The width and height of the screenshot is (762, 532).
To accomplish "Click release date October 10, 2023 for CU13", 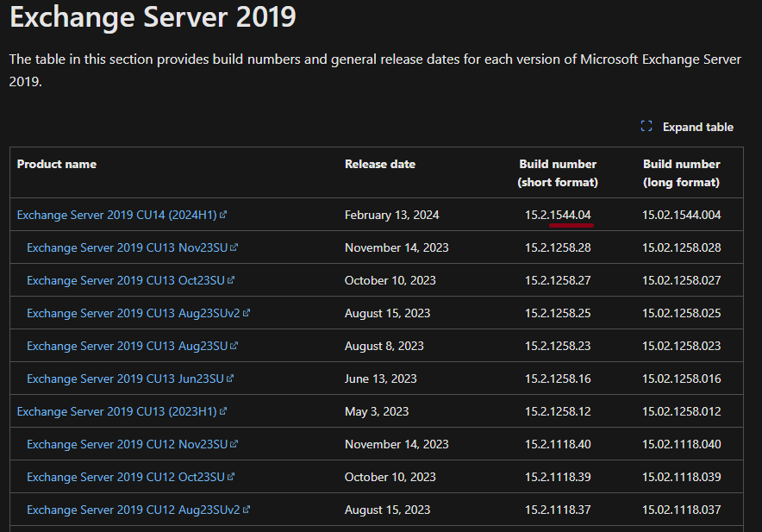I will (390, 280).
